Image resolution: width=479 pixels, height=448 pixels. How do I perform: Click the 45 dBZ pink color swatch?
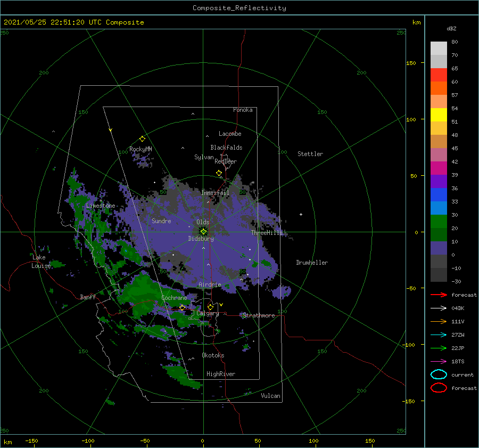tap(439, 154)
